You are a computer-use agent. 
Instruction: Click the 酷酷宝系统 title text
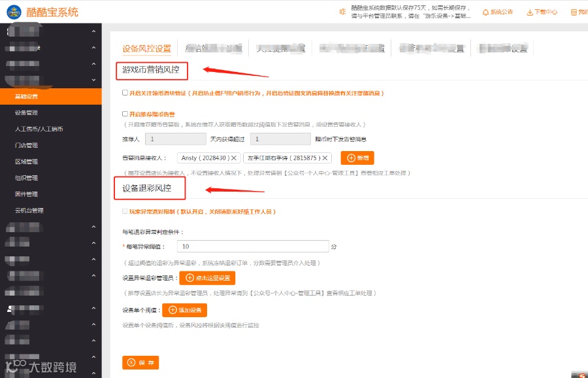pyautogui.click(x=52, y=12)
